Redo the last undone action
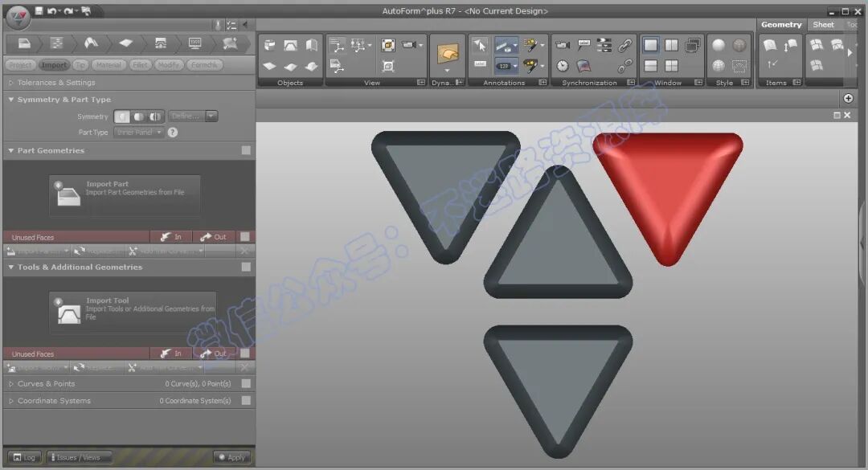 68,10
